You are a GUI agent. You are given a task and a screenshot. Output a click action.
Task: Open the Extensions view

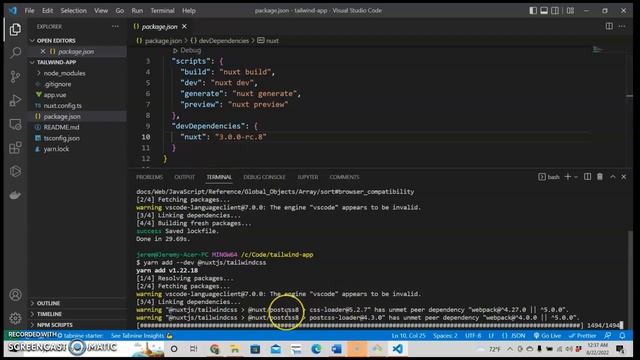point(15,147)
